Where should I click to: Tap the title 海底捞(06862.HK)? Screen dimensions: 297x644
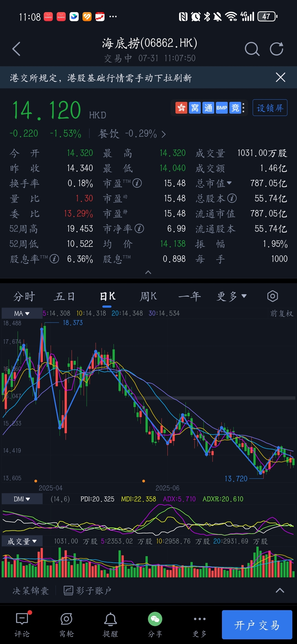coord(150,43)
